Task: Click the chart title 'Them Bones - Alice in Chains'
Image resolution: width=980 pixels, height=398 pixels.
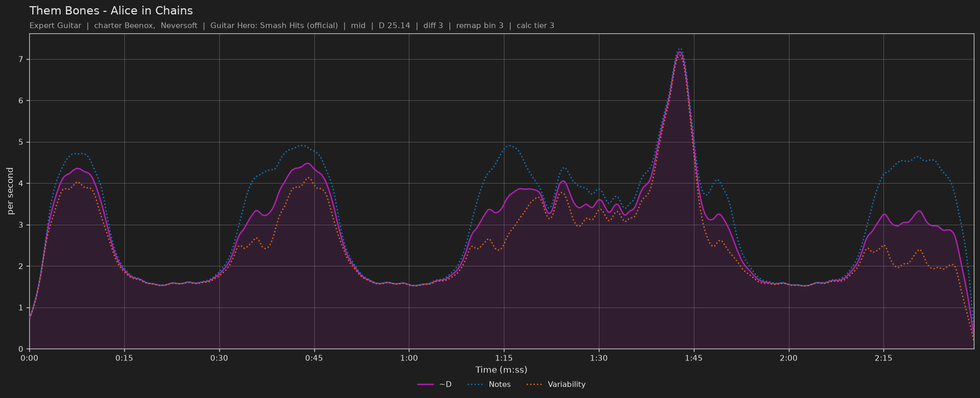Action: pyautogui.click(x=111, y=11)
